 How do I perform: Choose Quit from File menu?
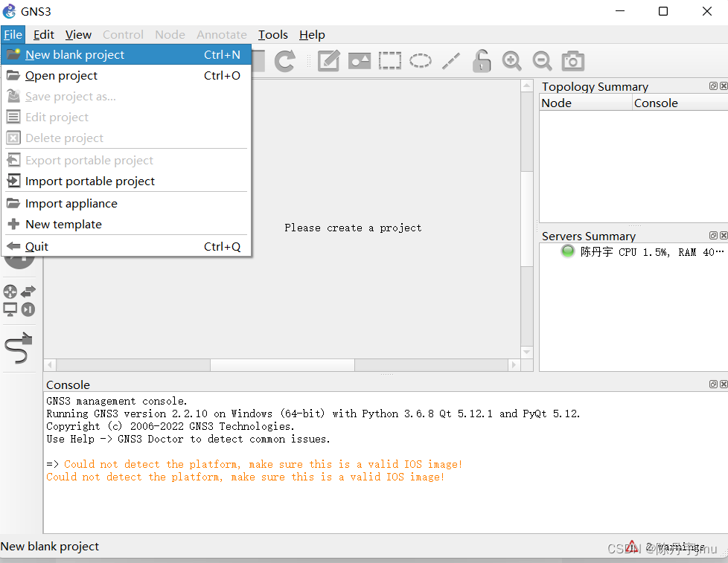click(x=127, y=247)
